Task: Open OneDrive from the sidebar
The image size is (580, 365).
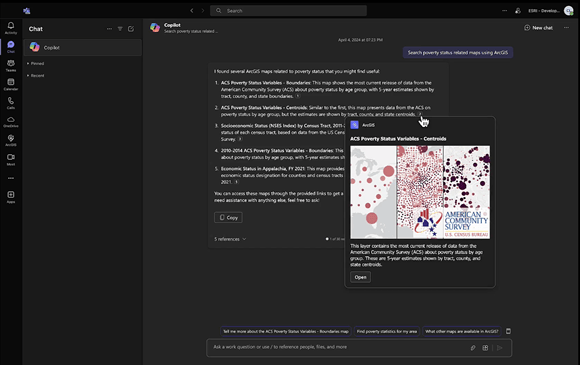Action: pyautogui.click(x=11, y=122)
